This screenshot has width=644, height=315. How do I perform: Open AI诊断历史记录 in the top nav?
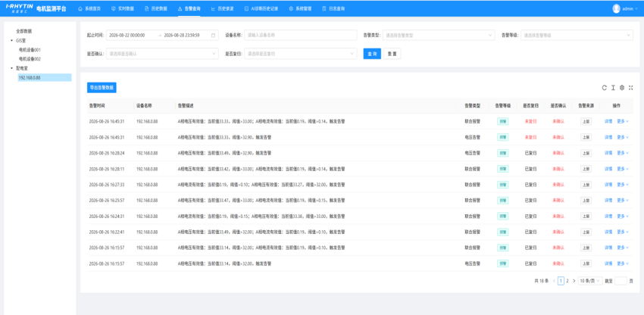(x=261, y=8)
